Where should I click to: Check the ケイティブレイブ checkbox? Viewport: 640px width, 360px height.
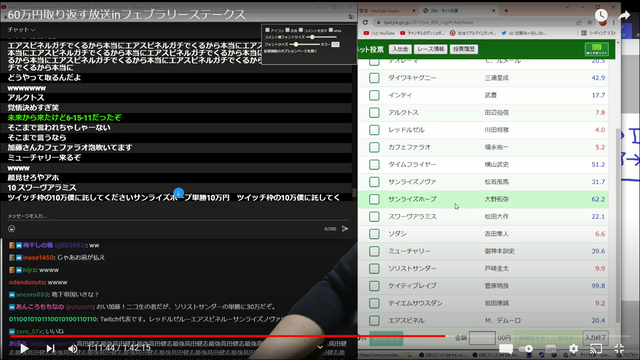(374, 286)
